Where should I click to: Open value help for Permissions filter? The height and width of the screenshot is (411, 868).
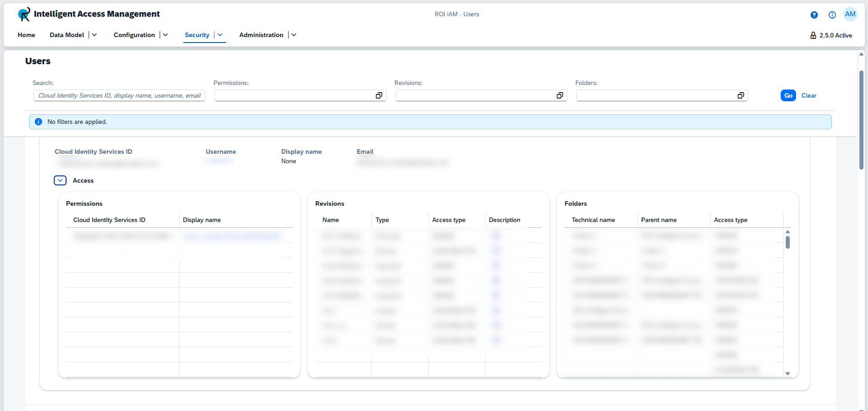click(379, 95)
